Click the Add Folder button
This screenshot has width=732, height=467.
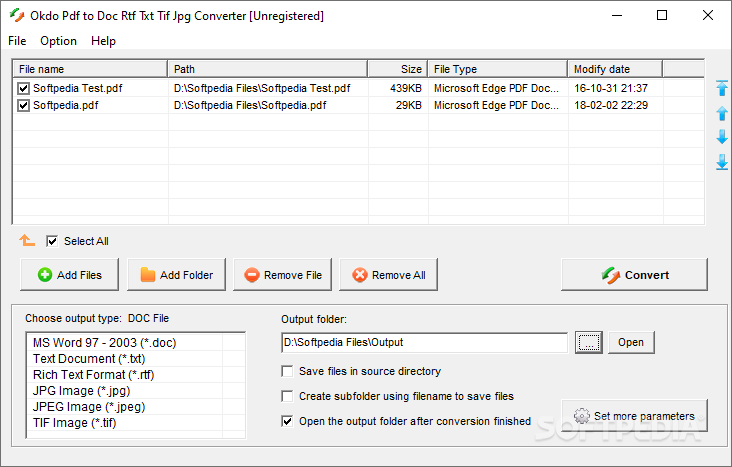[x=176, y=275]
